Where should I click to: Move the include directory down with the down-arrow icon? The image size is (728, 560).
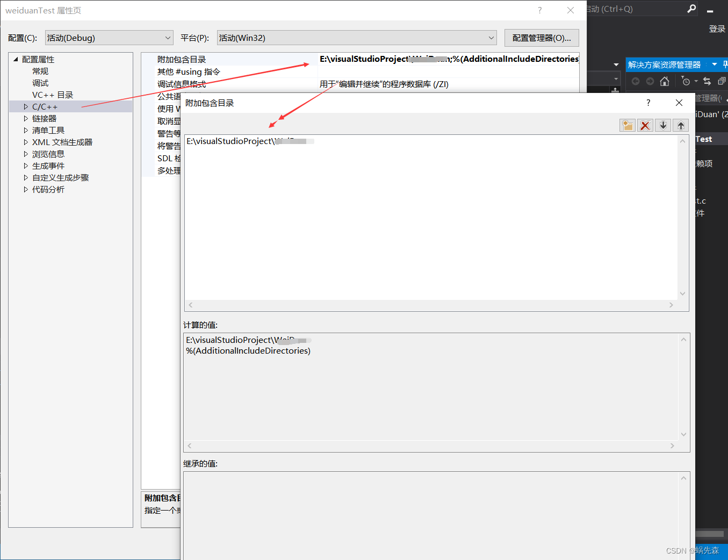(x=662, y=125)
